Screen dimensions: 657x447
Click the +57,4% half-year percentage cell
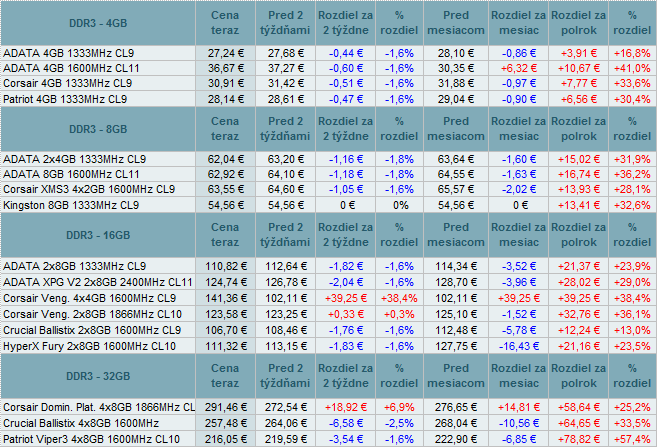(632, 439)
